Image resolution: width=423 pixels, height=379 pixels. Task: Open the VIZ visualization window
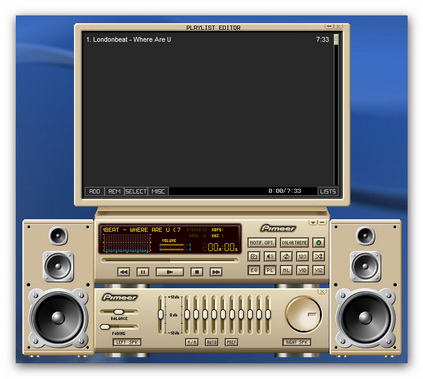pos(319,270)
